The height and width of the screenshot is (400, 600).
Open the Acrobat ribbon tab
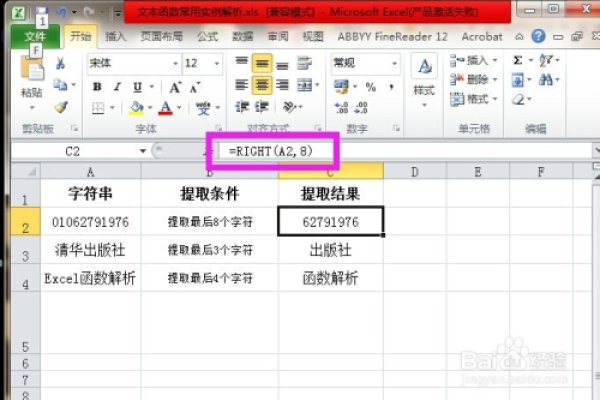(481, 37)
